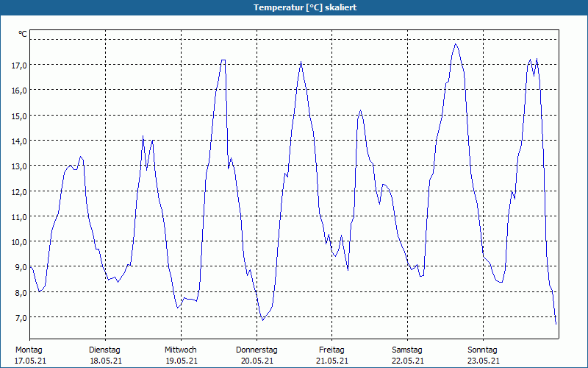Click the date 17.05.21
Image resolution: width=588 pixels, height=368 pixels.
[30, 361]
